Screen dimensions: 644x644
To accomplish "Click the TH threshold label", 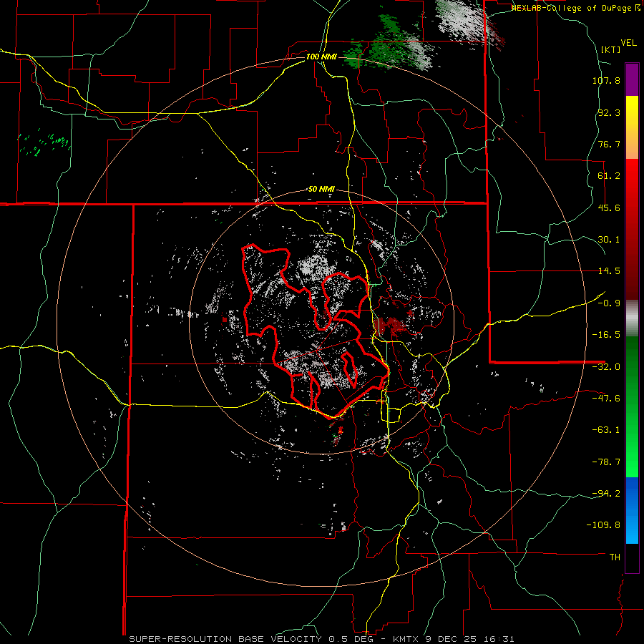I will (615, 557).
